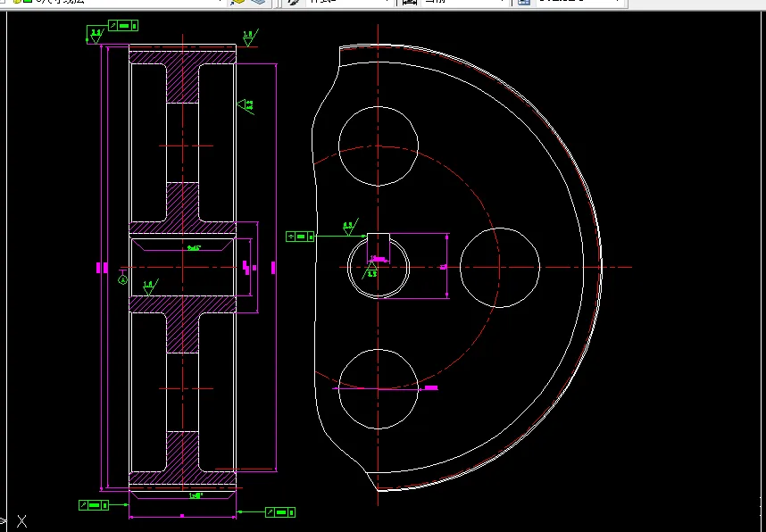Select the tolerance frame left of the section's bottom edge

point(94,504)
